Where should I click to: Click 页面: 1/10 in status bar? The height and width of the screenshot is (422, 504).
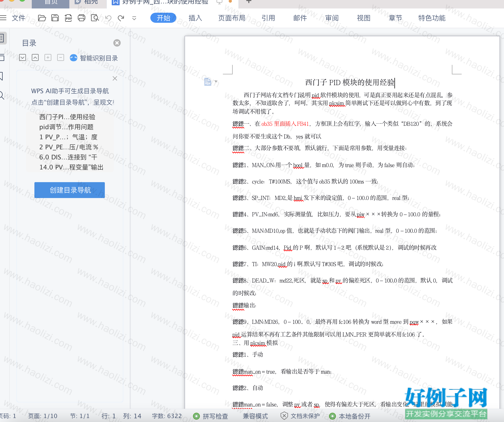coord(43,416)
